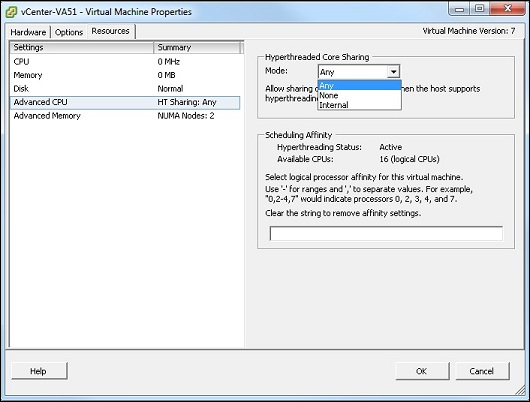Choose Internal in the Mode list
The height and width of the screenshot is (402, 530).
360,105
